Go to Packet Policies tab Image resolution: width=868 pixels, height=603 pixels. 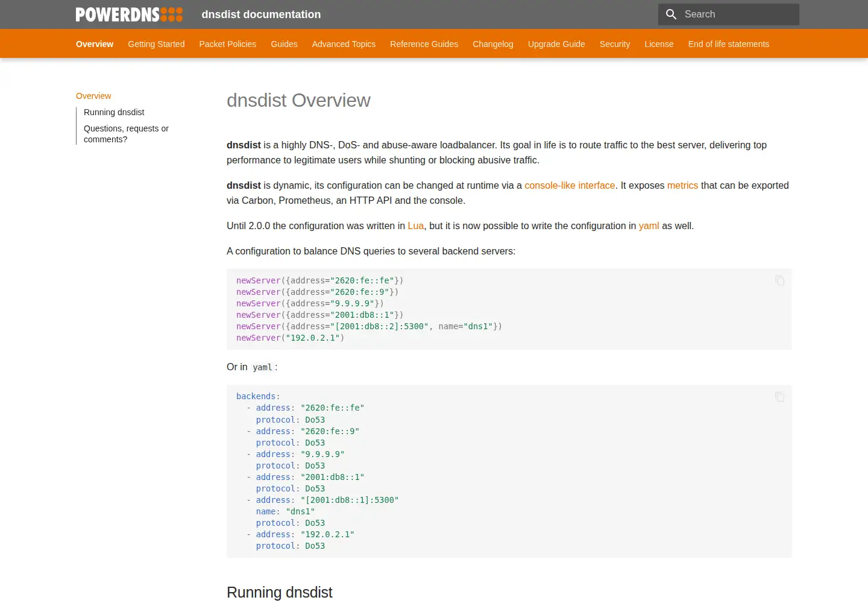point(228,44)
